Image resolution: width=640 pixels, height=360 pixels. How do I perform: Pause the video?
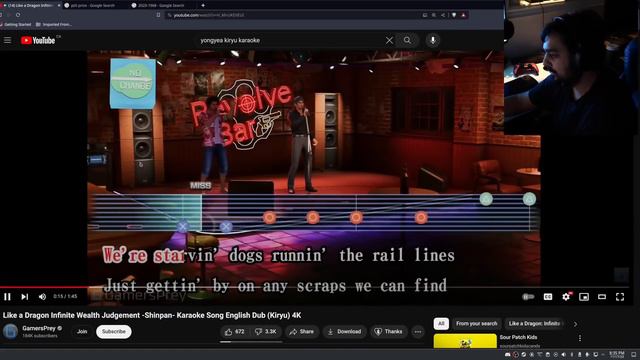(x=7, y=297)
